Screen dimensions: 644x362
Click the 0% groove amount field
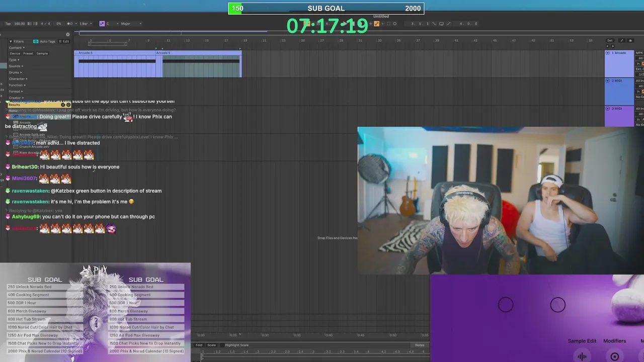point(59,24)
